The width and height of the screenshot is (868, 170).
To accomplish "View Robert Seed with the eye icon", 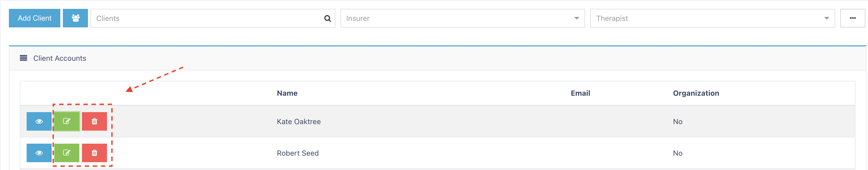I will [x=39, y=153].
